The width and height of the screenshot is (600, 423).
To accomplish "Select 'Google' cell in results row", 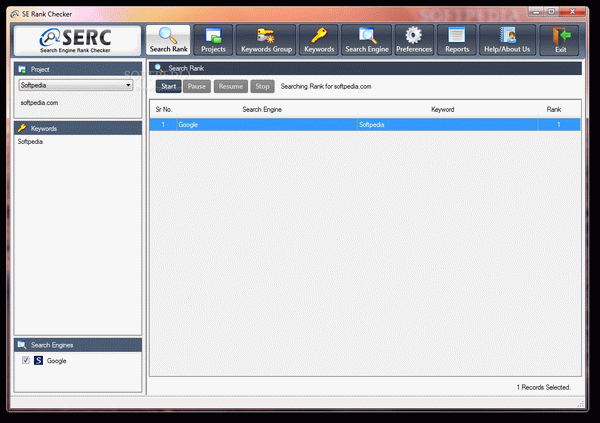I will pos(267,124).
